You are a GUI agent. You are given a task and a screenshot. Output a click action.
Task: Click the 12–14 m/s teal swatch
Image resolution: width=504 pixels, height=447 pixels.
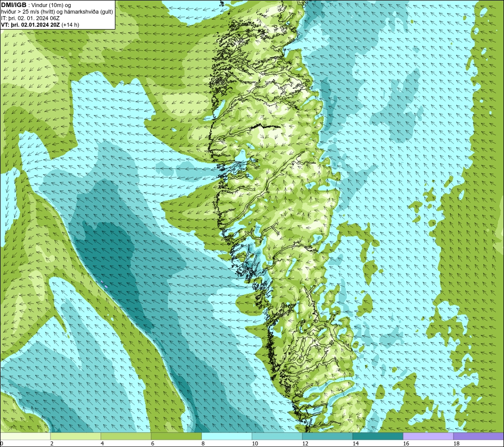[x=327, y=436]
